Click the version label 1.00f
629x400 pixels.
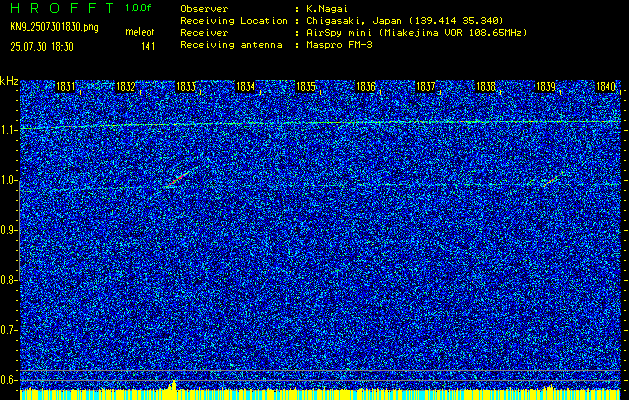point(138,8)
